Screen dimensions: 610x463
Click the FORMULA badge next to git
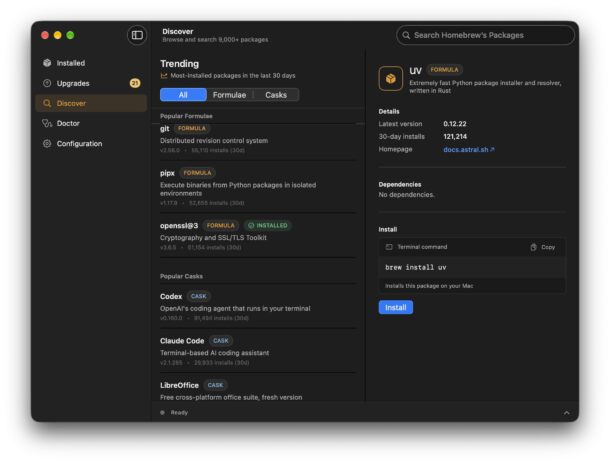[x=192, y=128]
